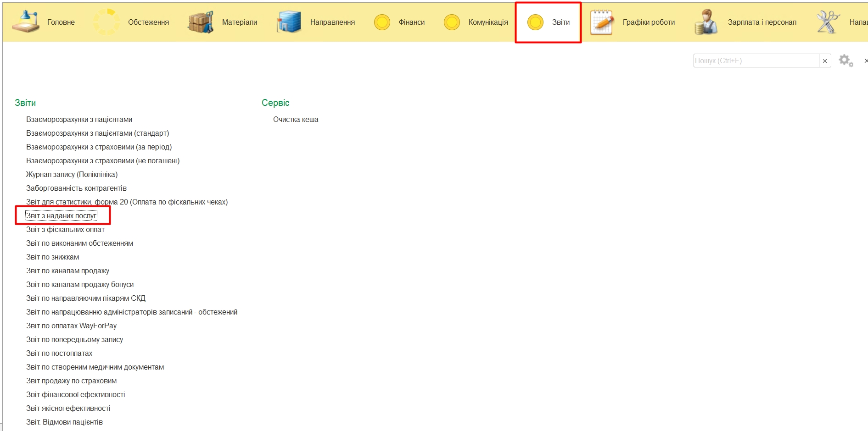Open Взаєморозрахунки з пацієнтами report
Image resolution: width=868 pixels, height=431 pixels.
tap(79, 119)
